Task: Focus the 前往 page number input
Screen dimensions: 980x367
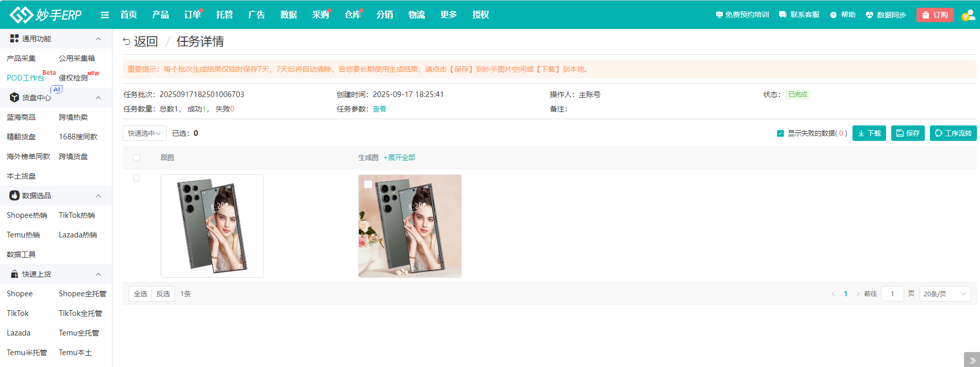Action: (x=892, y=294)
